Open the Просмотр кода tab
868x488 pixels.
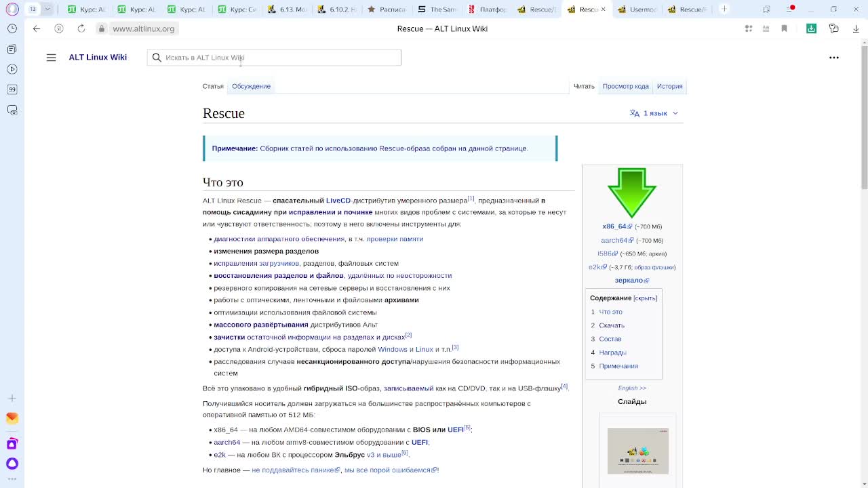pyautogui.click(x=626, y=86)
